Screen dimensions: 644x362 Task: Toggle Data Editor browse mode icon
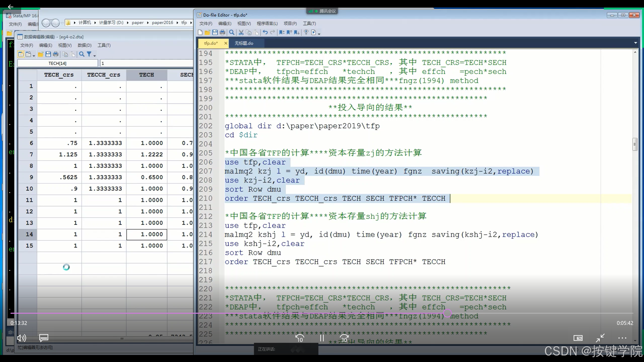click(28, 54)
